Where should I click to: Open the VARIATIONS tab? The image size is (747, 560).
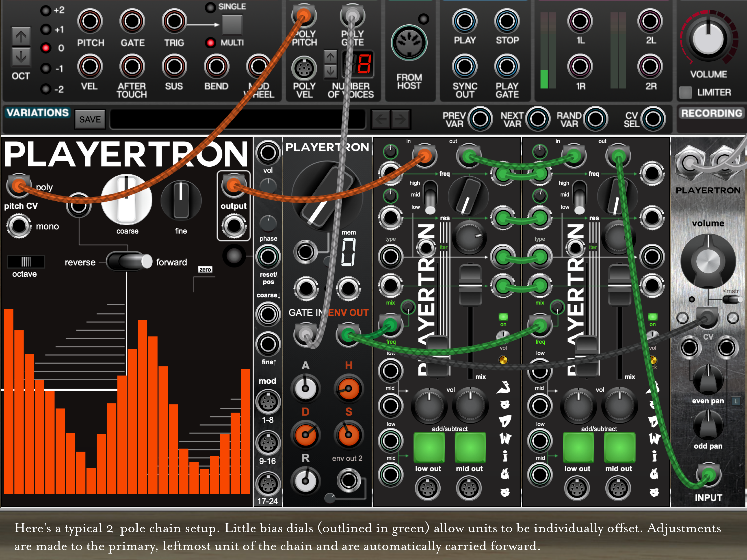[x=37, y=113]
